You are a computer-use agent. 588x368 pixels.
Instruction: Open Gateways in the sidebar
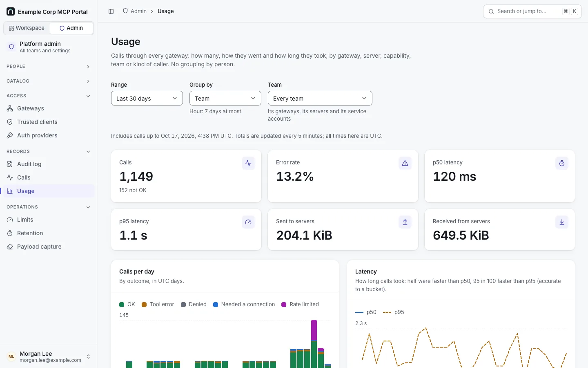(49, 108)
